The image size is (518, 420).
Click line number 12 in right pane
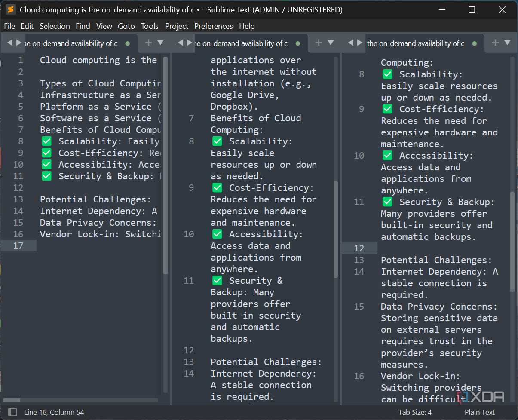[359, 248]
